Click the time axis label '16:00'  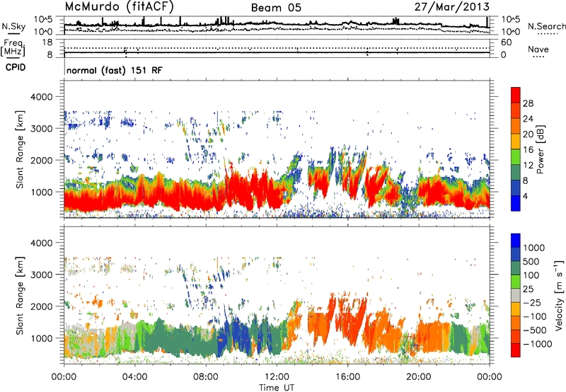point(347,377)
